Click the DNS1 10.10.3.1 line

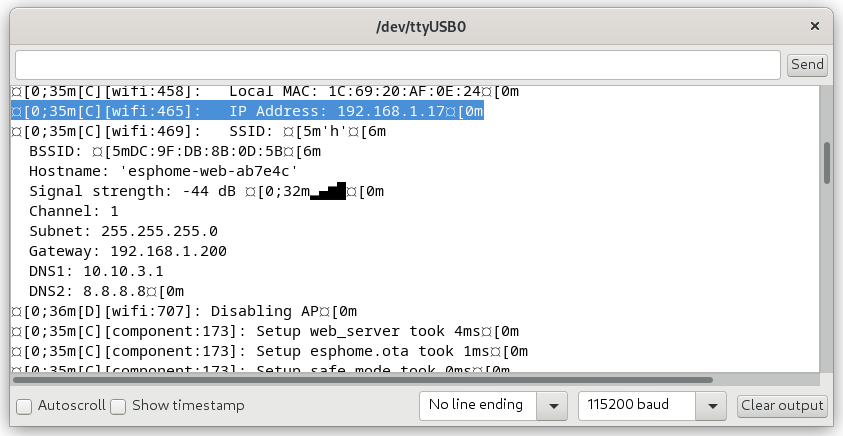pos(96,271)
